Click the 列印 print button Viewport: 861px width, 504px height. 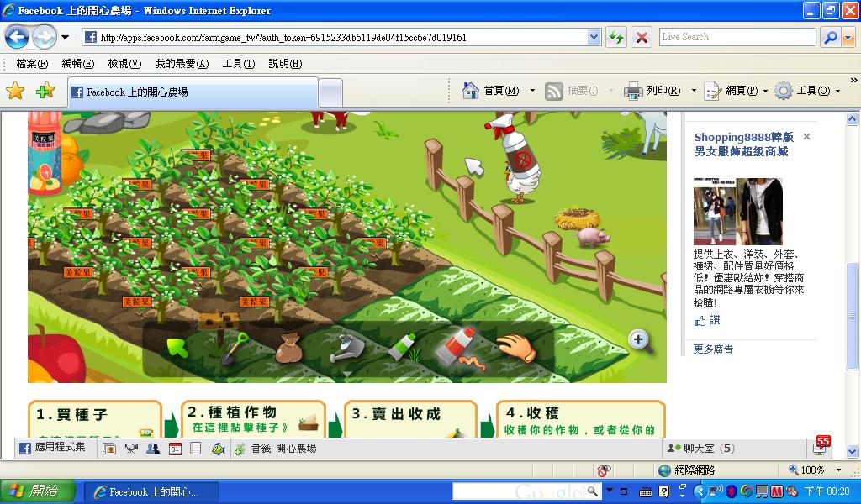tap(652, 91)
